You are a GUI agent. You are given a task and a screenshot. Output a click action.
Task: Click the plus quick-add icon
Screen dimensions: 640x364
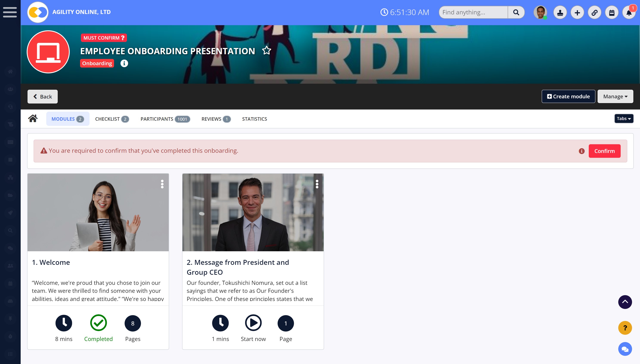[577, 12]
